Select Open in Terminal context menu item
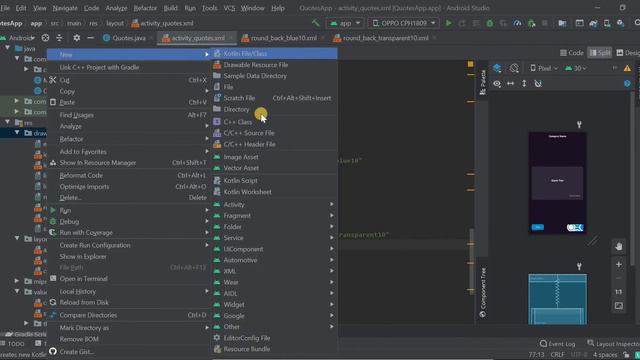Screen dimensions: 640x360 [x=129, y=279]
